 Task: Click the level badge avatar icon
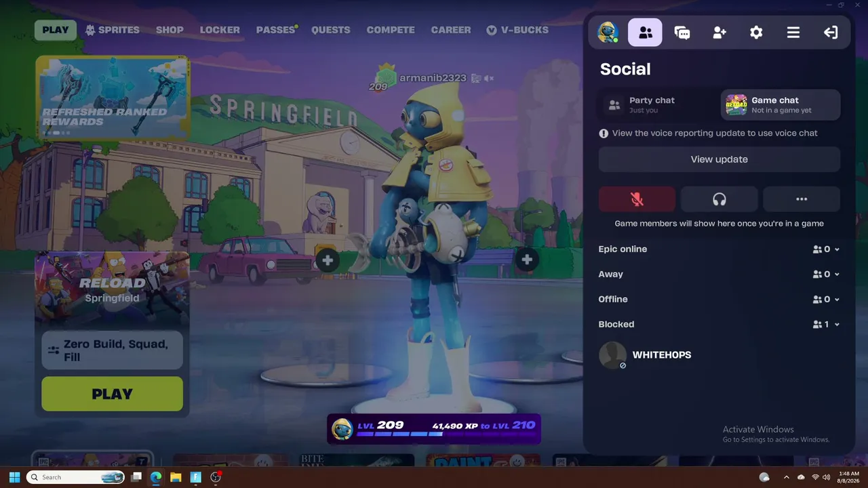342,429
